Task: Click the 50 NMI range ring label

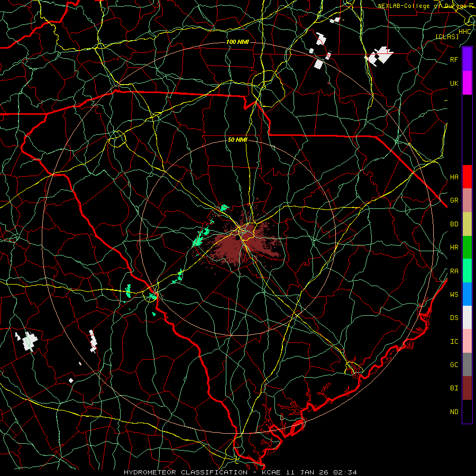Action: (237, 140)
